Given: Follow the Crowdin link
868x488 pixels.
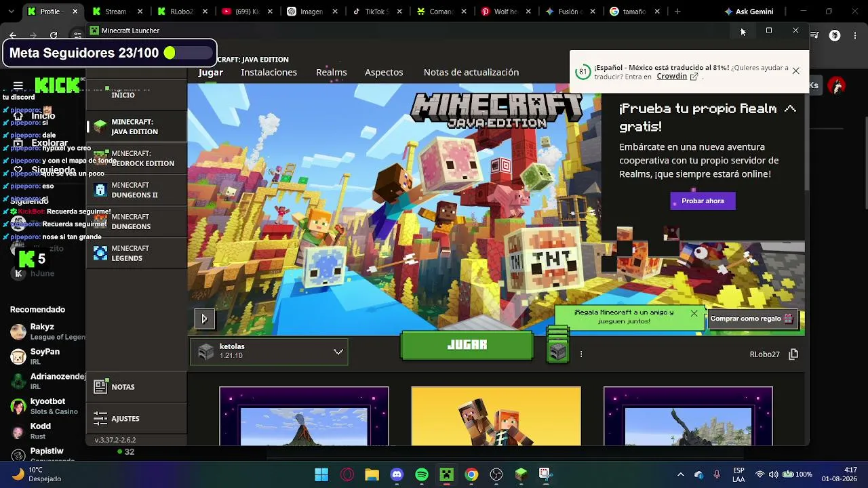Looking at the screenshot, I should tap(677, 77).
